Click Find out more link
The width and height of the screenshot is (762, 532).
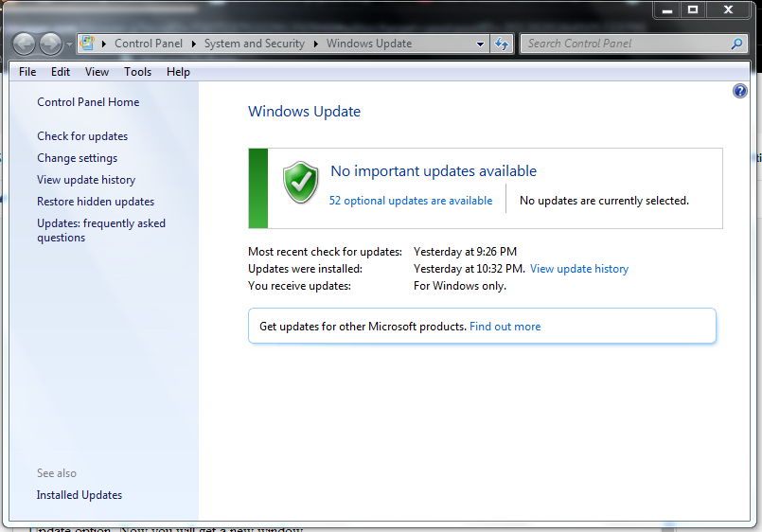click(505, 327)
